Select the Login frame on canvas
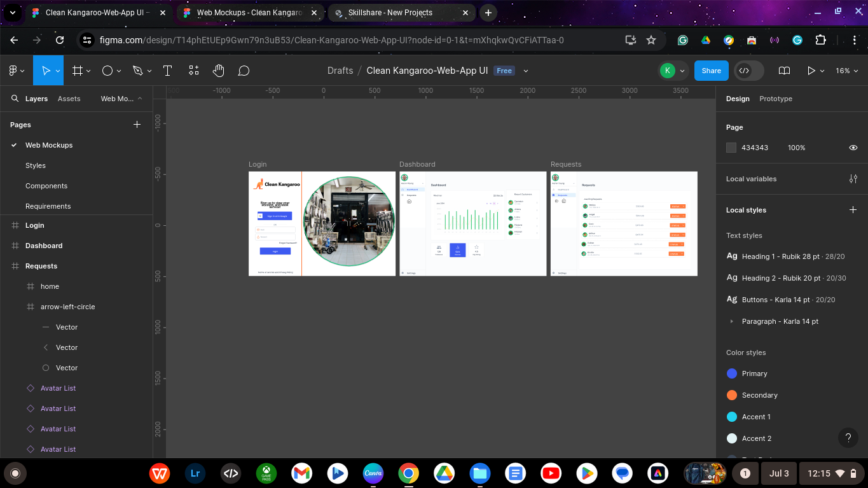Viewport: 868px width, 488px height. coord(322,223)
